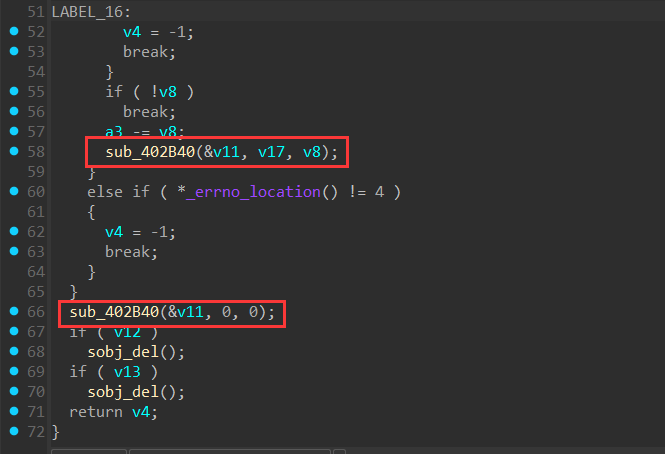Click line number 59 in the gutter

(x=36, y=172)
